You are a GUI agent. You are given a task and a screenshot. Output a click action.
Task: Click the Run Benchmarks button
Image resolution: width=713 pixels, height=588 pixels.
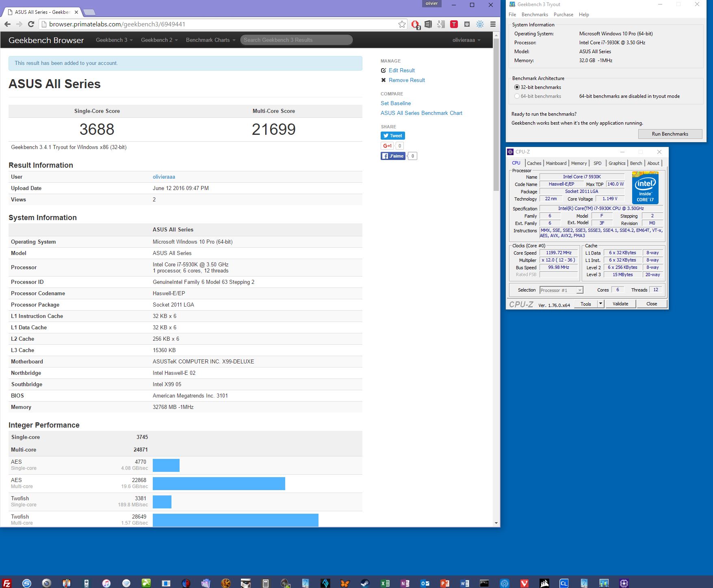pyautogui.click(x=670, y=134)
